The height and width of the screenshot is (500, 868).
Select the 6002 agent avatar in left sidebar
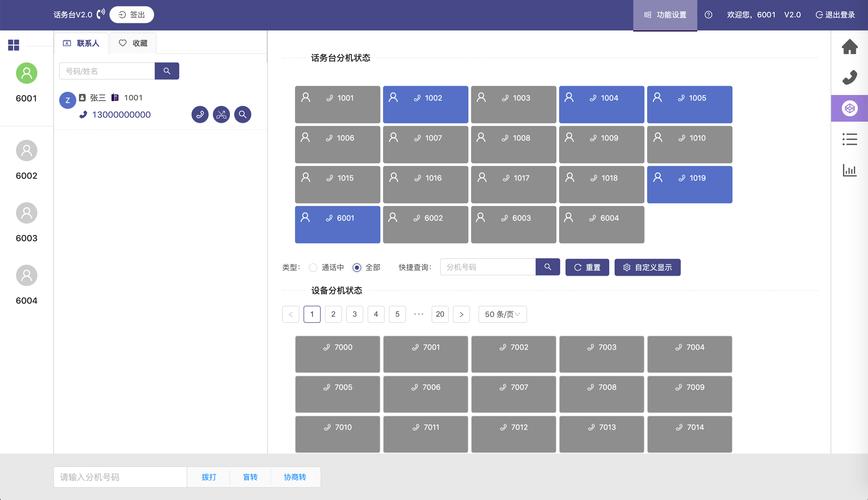click(x=26, y=151)
